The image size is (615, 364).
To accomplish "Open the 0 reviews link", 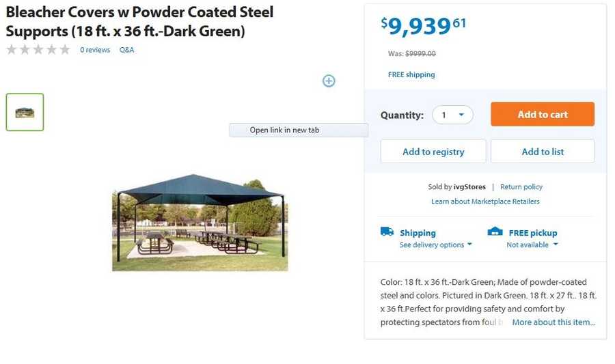I will [x=95, y=50].
